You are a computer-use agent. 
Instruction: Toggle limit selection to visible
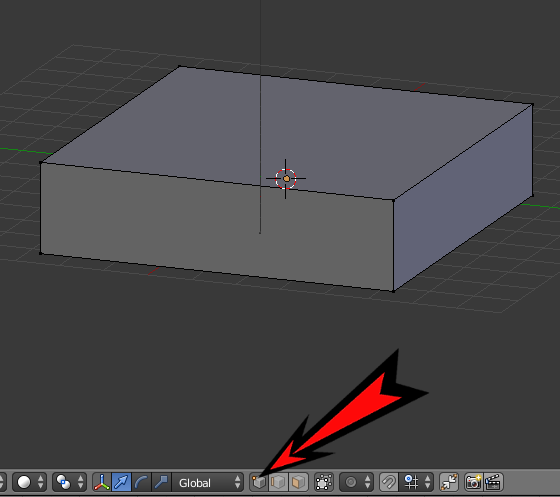[x=324, y=482]
